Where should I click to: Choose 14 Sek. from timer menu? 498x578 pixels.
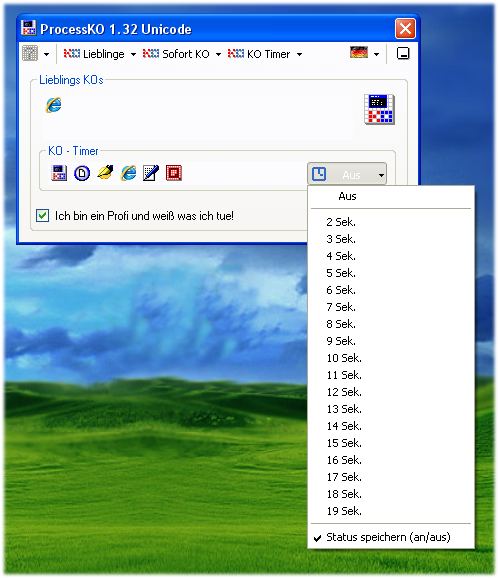(x=391, y=426)
